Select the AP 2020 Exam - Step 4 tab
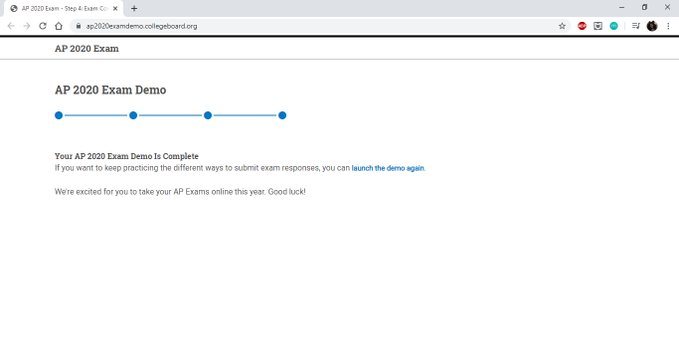Viewport: 679px width, 362px height. [64, 9]
